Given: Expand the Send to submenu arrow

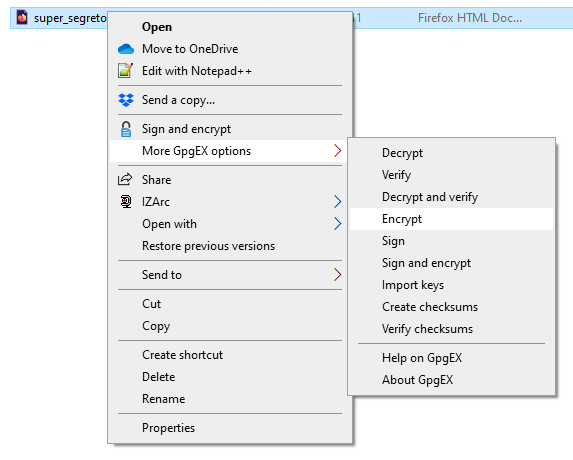Looking at the screenshot, I should point(338,274).
